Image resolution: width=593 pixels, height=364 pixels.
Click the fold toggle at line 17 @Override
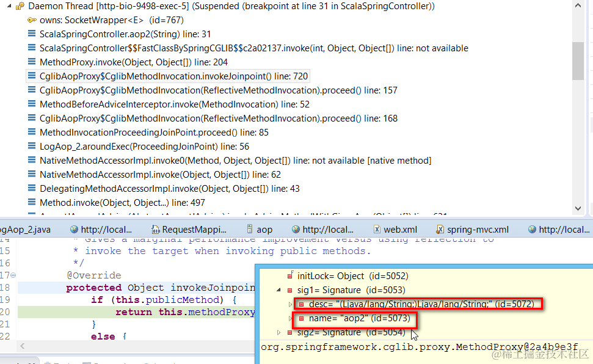coord(13,275)
